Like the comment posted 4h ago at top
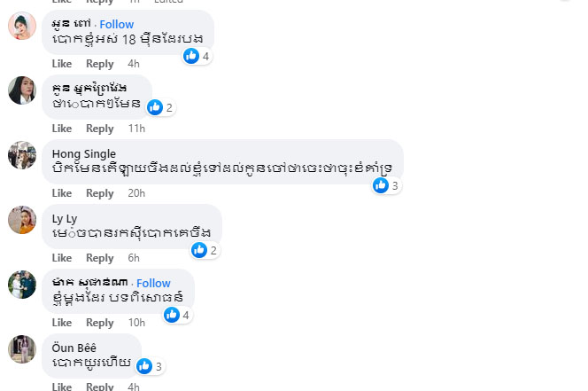Image resolution: width=588 pixels, height=391 pixels. [x=62, y=64]
